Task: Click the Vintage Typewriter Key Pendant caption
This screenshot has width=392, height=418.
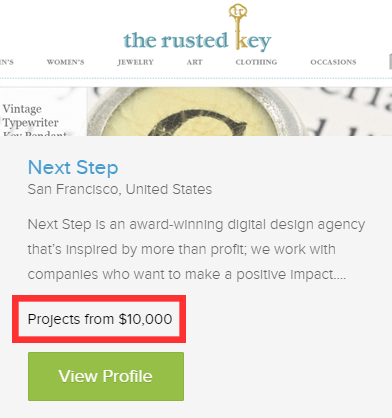Action: click(x=35, y=122)
